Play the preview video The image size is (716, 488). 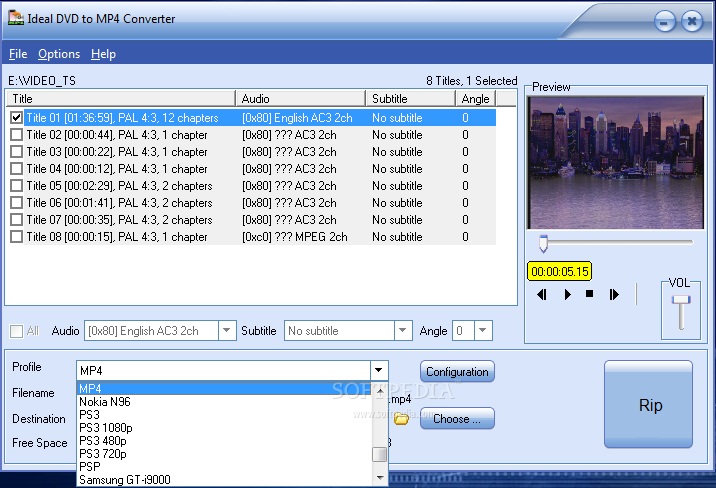(567, 294)
